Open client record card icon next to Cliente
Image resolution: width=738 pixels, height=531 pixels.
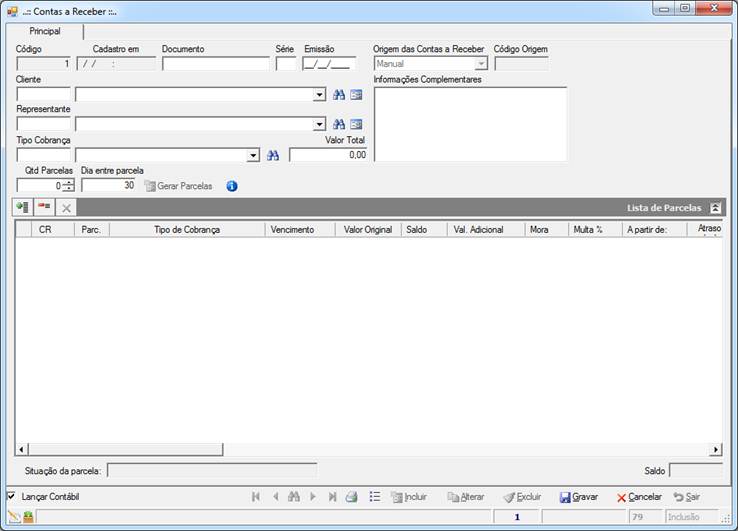(x=356, y=95)
